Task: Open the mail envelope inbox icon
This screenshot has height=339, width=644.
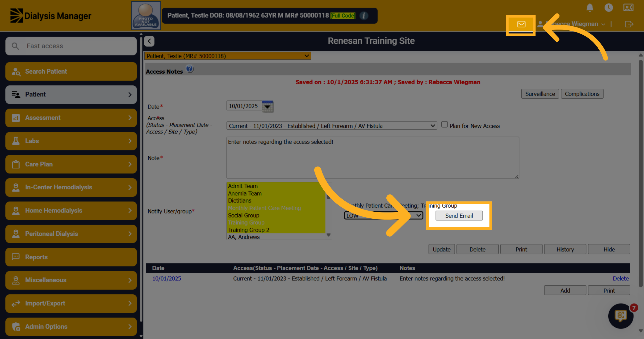Action: [x=521, y=24]
